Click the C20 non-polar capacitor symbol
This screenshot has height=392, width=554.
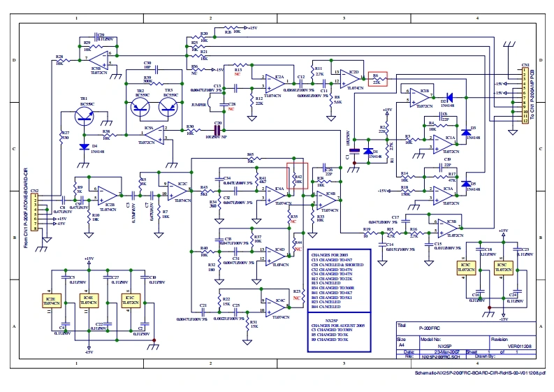tap(217, 129)
